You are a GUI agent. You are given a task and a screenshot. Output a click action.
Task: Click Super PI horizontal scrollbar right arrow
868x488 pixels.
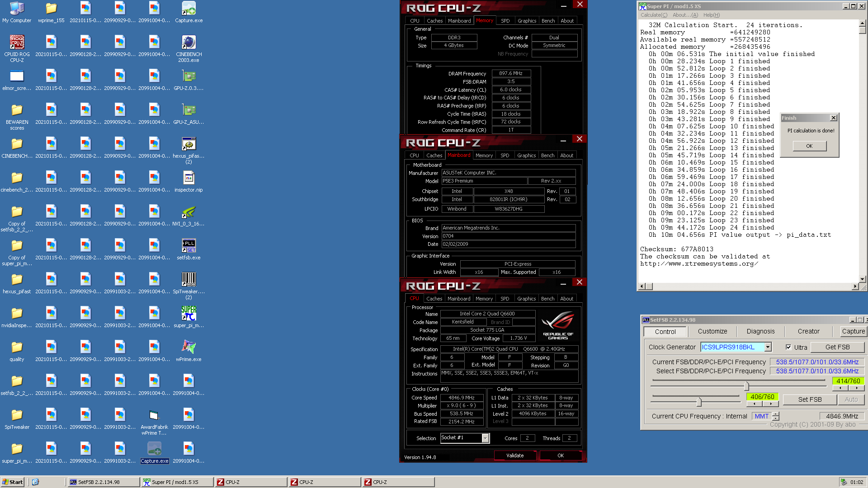[855, 286]
